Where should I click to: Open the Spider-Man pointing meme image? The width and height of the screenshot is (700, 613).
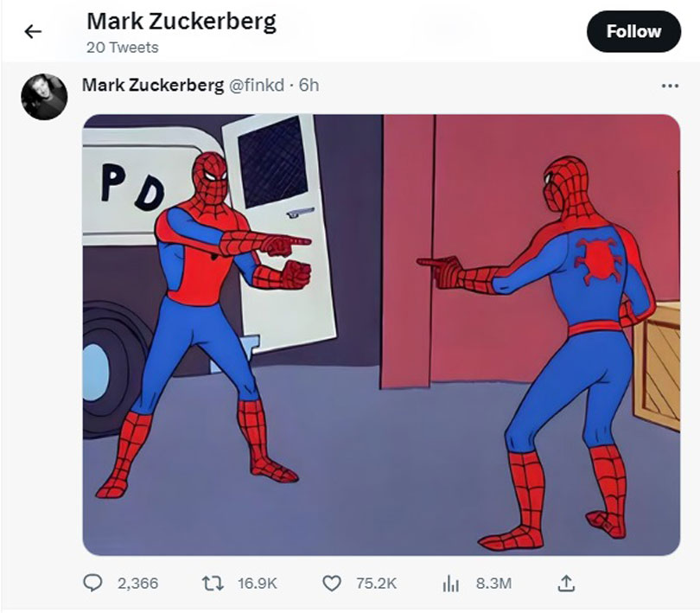point(380,334)
